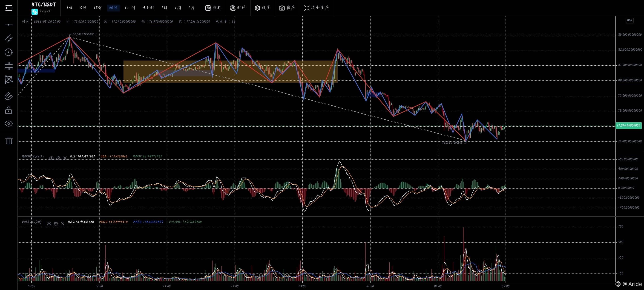Hide the VOL indicator with eye icon
This screenshot has height=290, width=644.
pos(49,224)
